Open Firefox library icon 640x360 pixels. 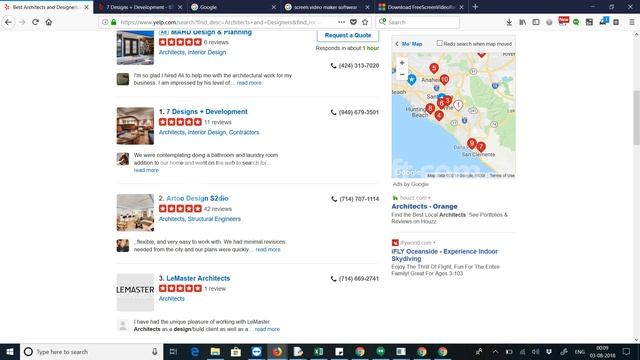[522, 22]
